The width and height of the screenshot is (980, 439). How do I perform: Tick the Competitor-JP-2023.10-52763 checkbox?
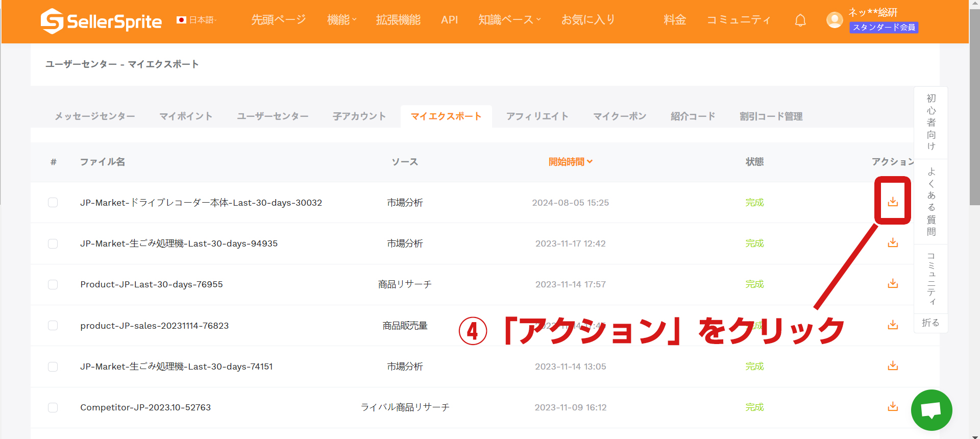tap(53, 407)
